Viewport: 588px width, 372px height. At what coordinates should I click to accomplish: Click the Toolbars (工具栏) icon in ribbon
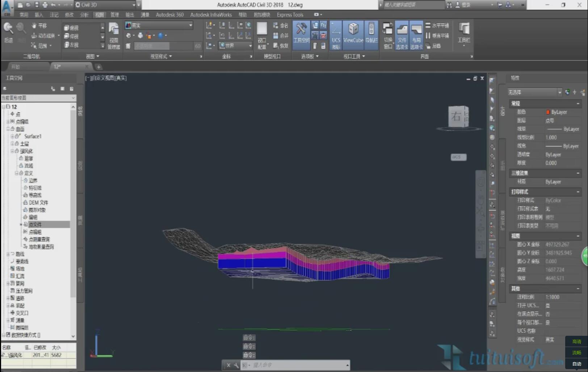pos(464,33)
